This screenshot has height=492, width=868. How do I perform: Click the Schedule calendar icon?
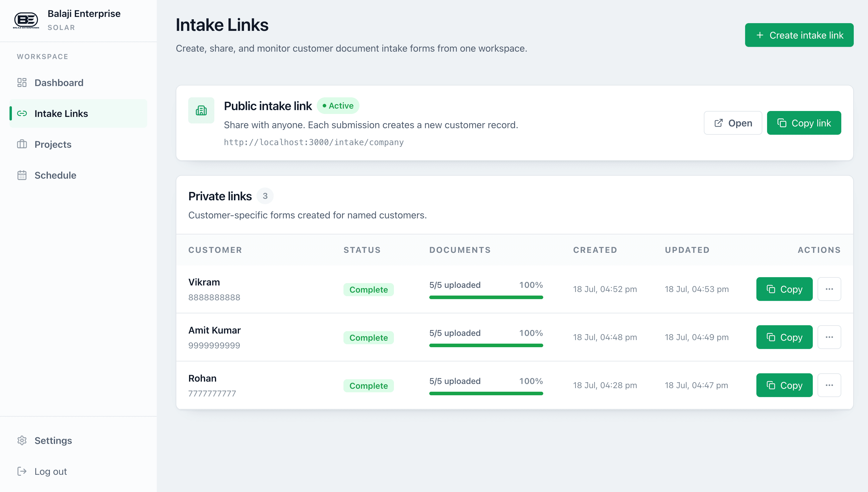coord(22,175)
